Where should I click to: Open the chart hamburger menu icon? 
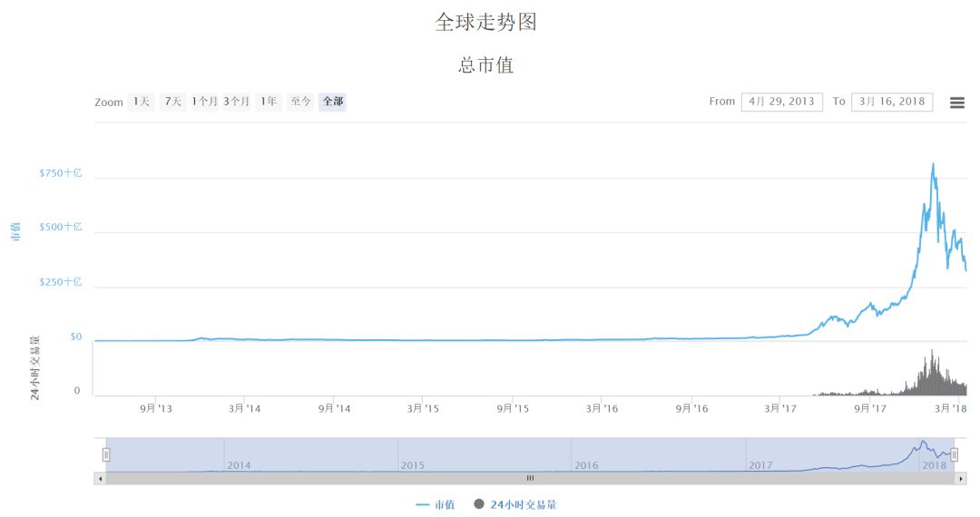click(x=956, y=102)
